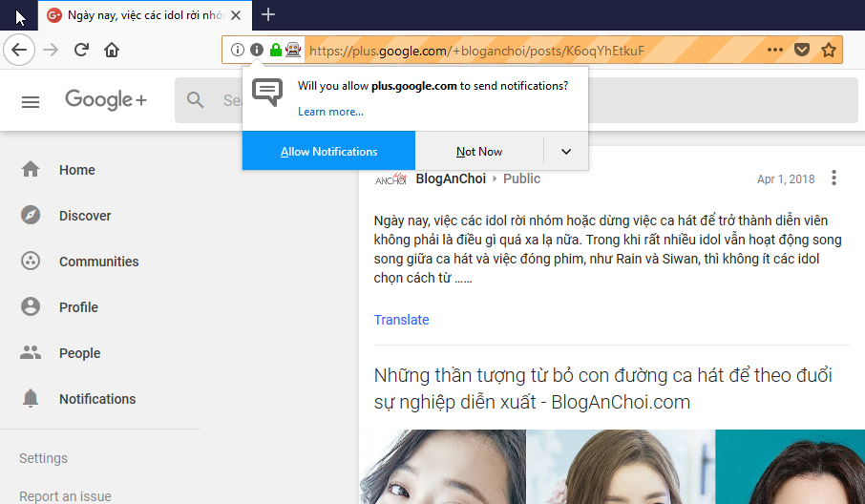Image resolution: width=865 pixels, height=504 pixels.
Task: Bookmark this page with the star
Action: tap(829, 50)
